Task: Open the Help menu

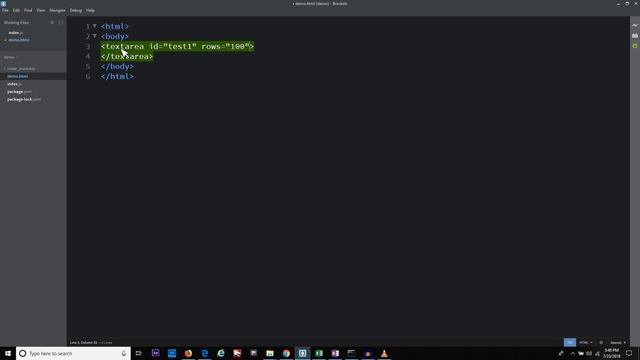Action: pos(90,10)
